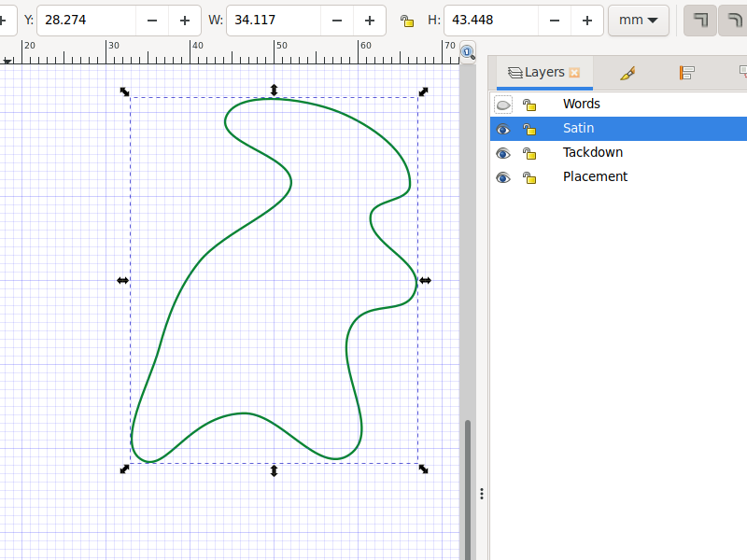
Task: Increase the Y position value
Action: coord(184,21)
